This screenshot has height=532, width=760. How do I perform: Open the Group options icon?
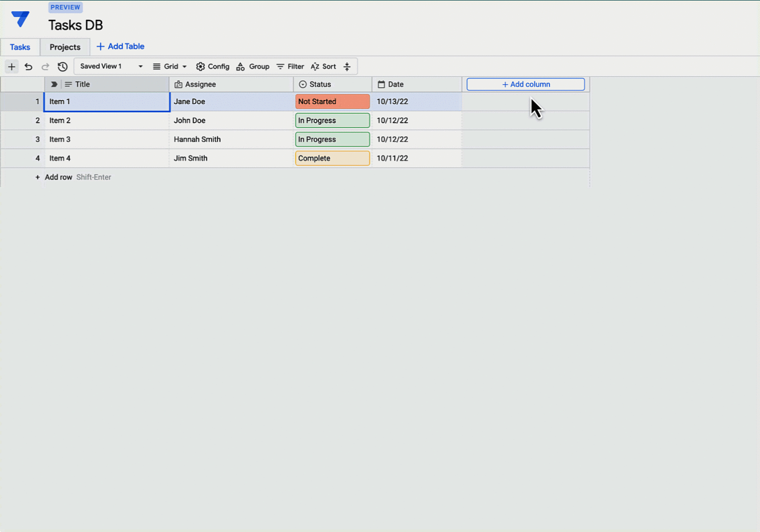(x=240, y=66)
